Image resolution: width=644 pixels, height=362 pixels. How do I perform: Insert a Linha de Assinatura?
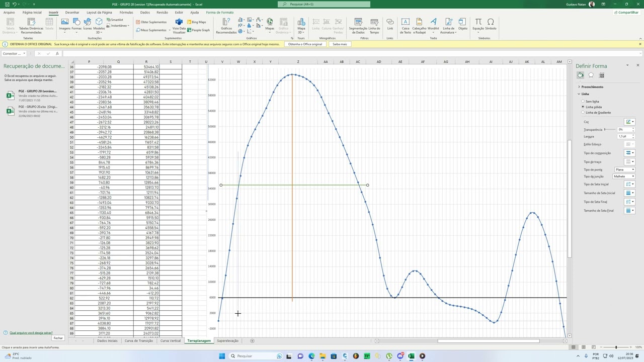click(x=448, y=26)
